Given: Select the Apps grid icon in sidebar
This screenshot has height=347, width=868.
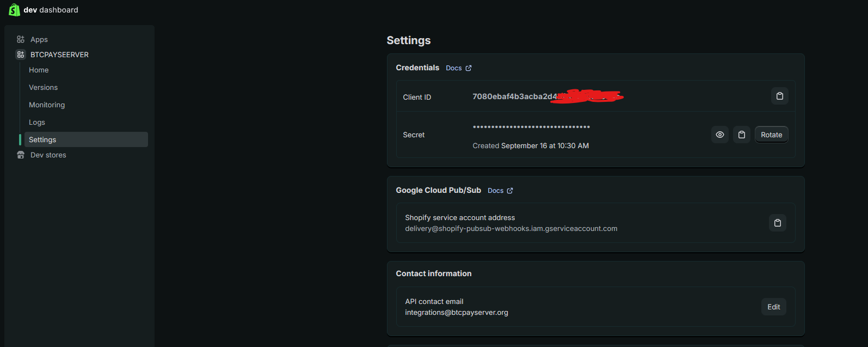Looking at the screenshot, I should (x=20, y=39).
